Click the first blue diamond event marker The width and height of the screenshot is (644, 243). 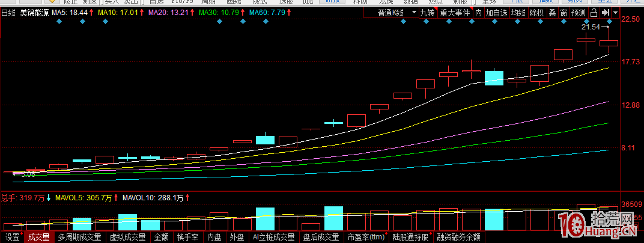(59, 22)
